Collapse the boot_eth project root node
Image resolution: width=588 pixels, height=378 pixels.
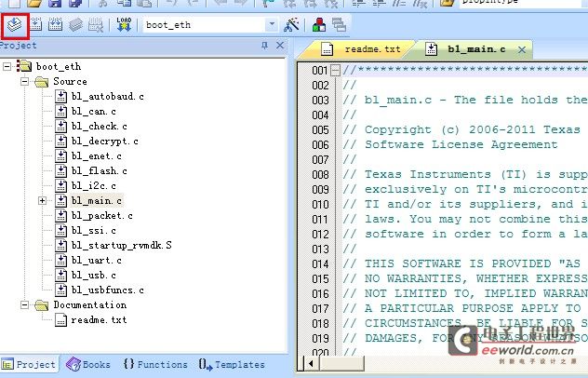tap(7, 67)
